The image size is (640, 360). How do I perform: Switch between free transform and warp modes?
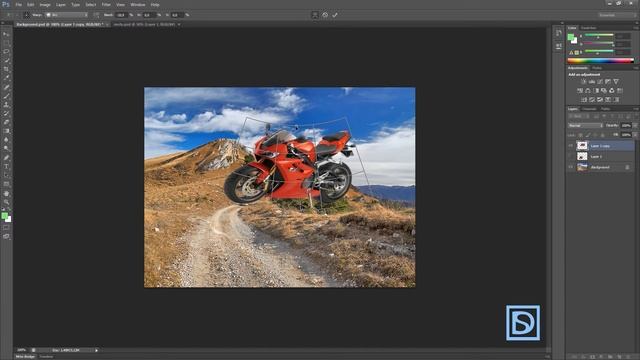[x=315, y=15]
